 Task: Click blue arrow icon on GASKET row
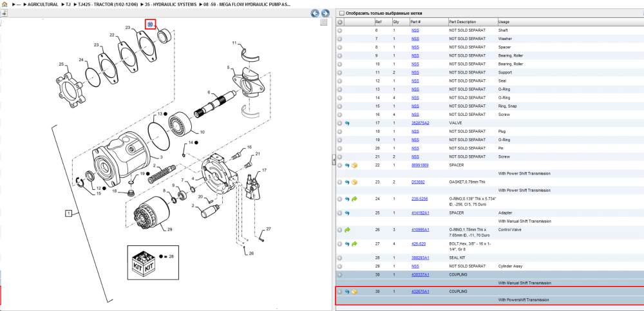[x=346, y=182]
